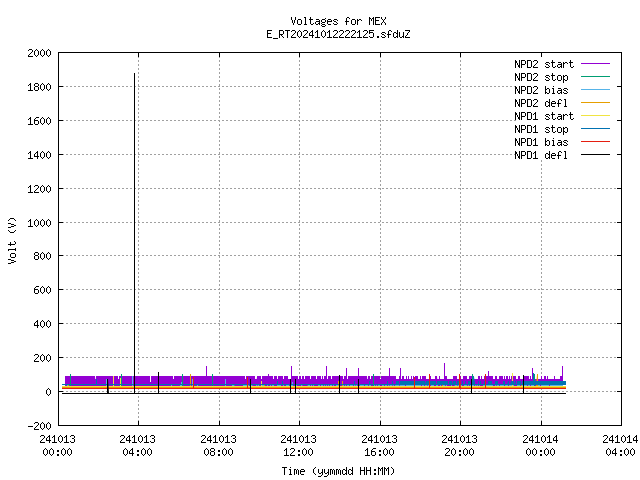Screen dimensions: 640x480
Task: Click the orange NPD2 defl legend line
Action: 595,103
